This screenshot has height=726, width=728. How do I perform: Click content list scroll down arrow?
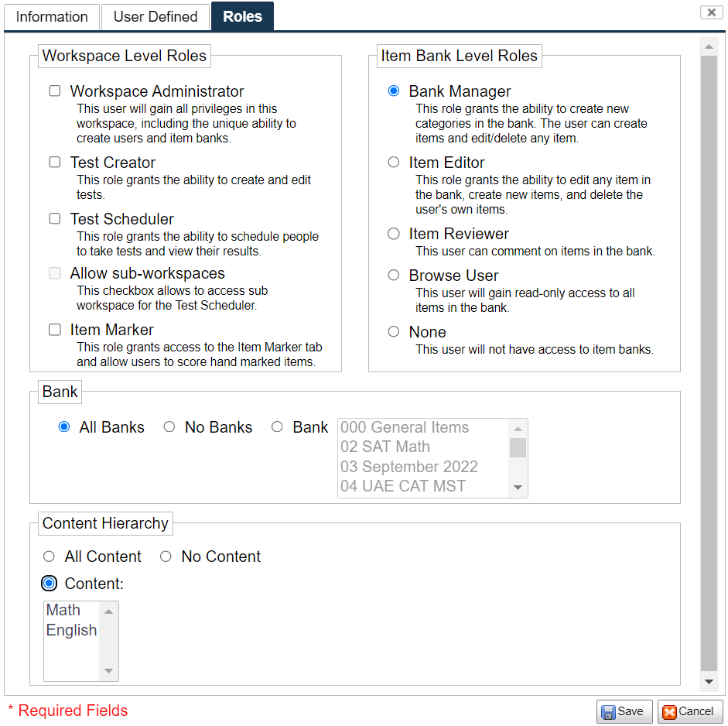[x=108, y=671]
